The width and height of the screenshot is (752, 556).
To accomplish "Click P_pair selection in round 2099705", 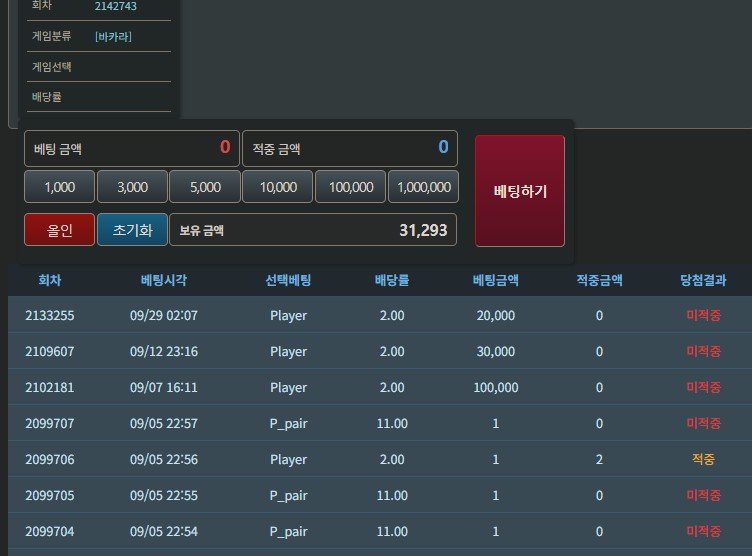I will pos(288,496).
